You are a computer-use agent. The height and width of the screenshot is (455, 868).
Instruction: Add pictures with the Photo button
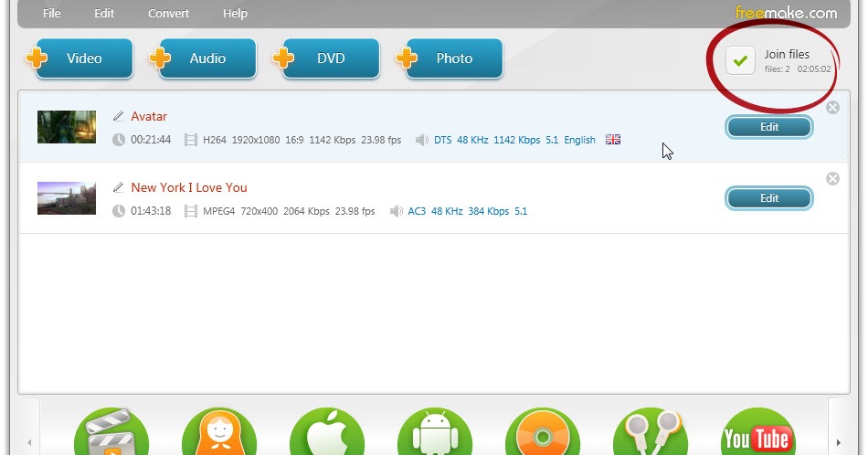[454, 58]
